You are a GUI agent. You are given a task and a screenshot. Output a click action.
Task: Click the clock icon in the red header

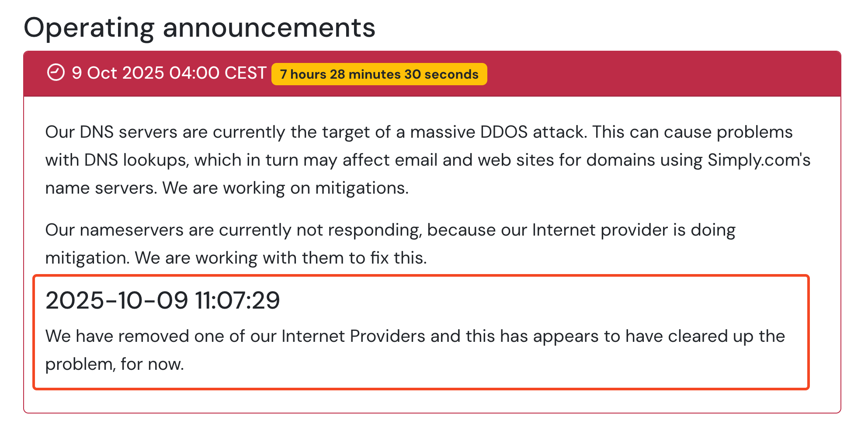pyautogui.click(x=56, y=73)
